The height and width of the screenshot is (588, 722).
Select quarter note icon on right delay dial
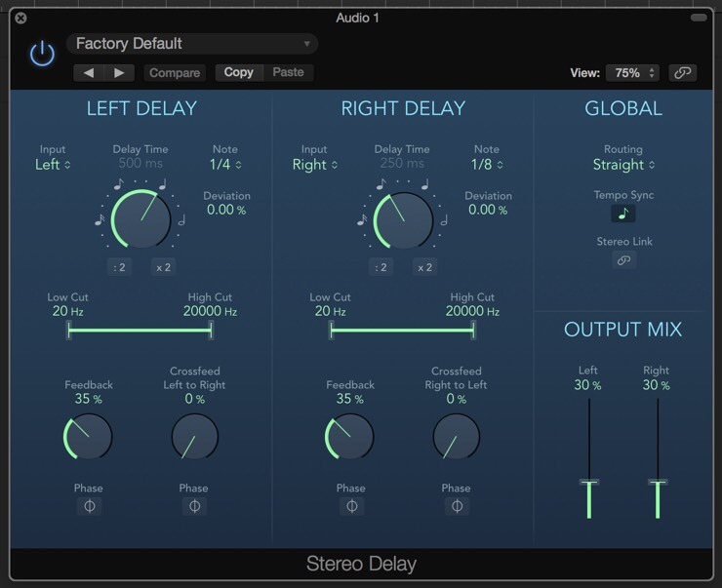[425, 184]
